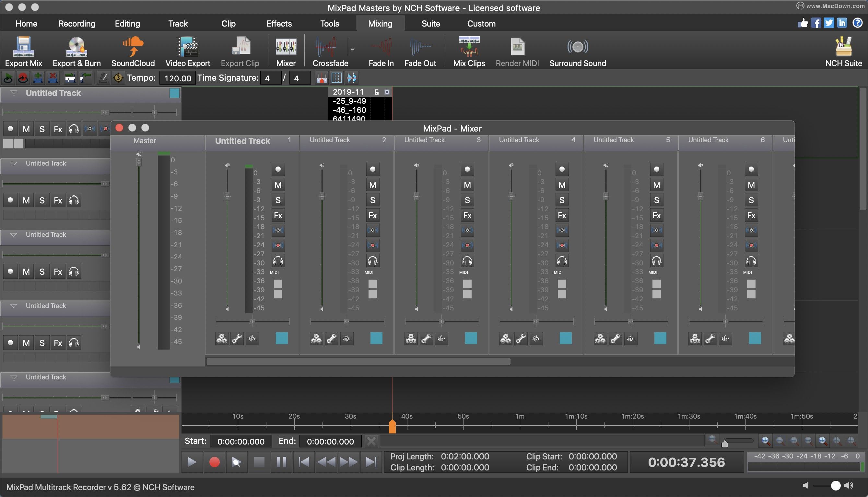Image resolution: width=868 pixels, height=497 pixels.
Task: Collapse fourth Untitled Track in main window
Action: coord(14,306)
